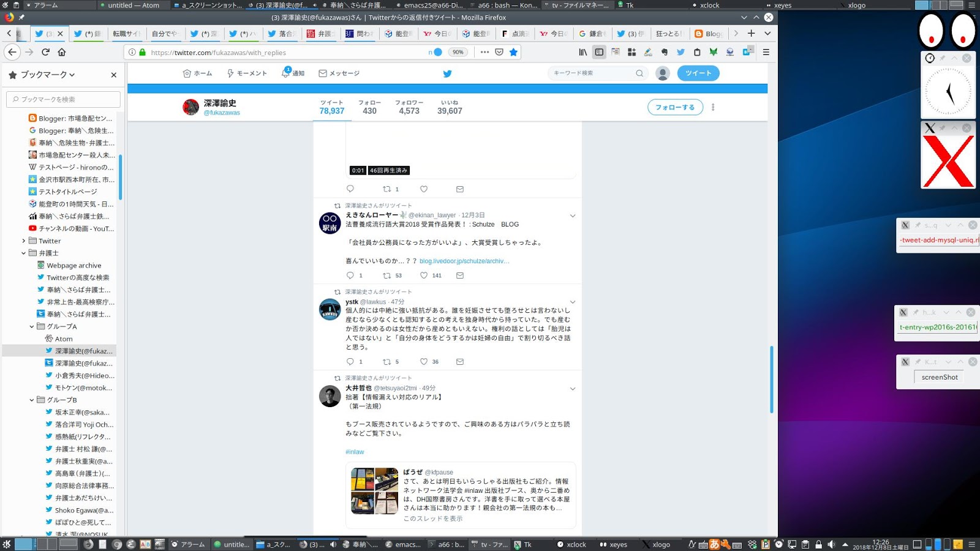Open more options beside フォローする button
The width and height of the screenshot is (980, 551).
click(713, 107)
